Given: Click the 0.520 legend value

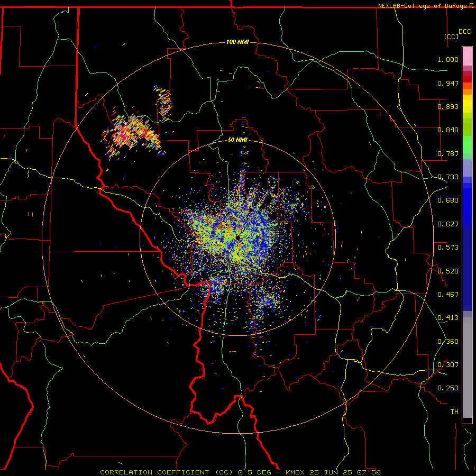Looking at the screenshot, I should [448, 271].
